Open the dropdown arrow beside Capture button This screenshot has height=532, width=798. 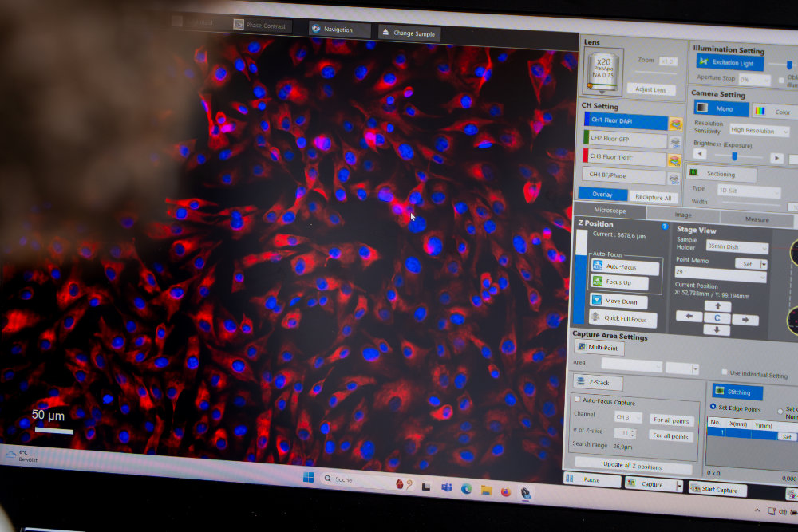click(679, 486)
